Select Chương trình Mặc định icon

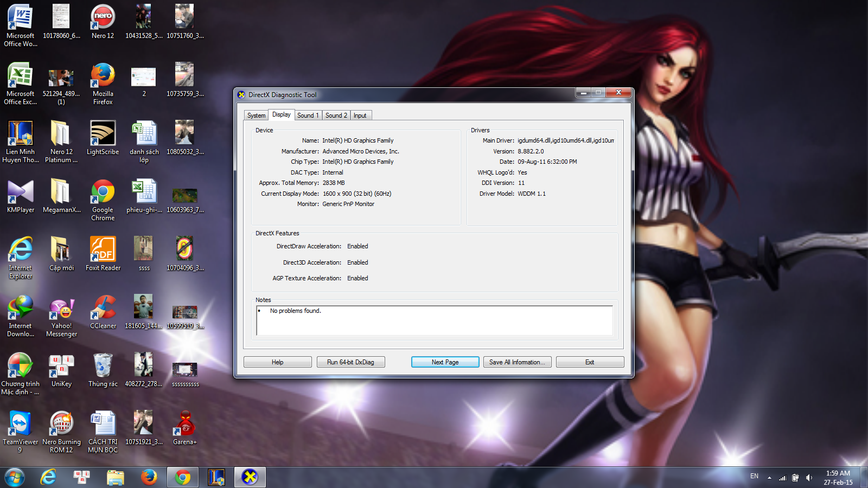click(21, 374)
